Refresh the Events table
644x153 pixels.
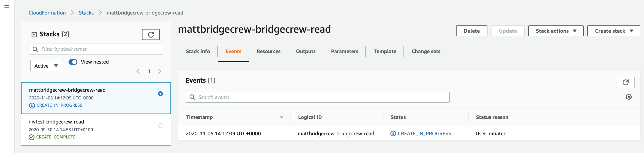point(625,82)
